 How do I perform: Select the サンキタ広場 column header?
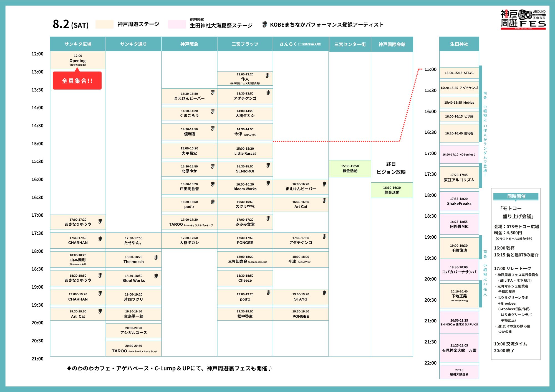(x=78, y=44)
